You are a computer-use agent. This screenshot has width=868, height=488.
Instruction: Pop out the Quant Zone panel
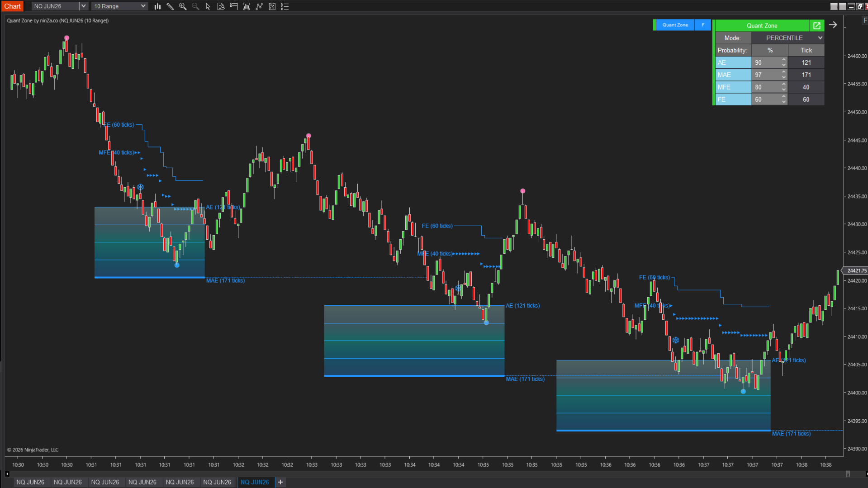(x=816, y=26)
